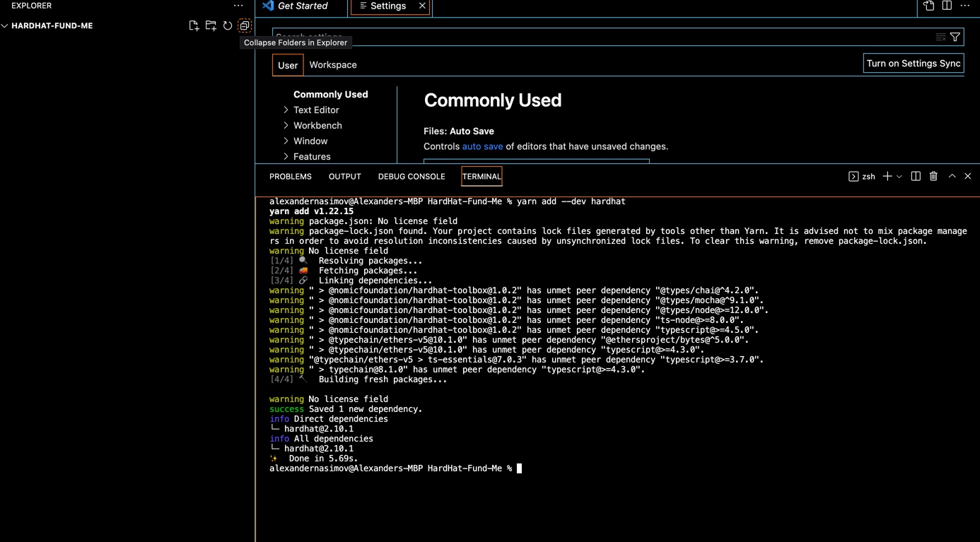
Task: Open the Auto Save dropdown box
Action: [536, 161]
